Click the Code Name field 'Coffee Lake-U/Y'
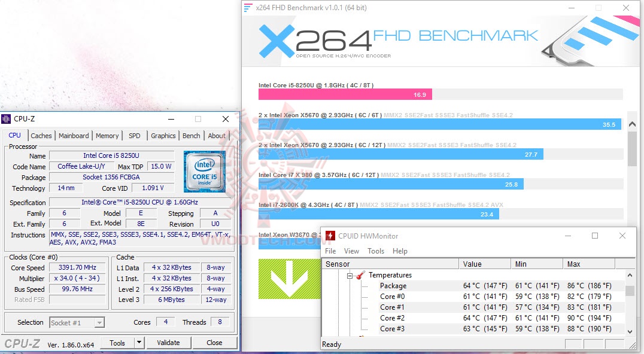This screenshot has width=644, height=354. (81, 167)
